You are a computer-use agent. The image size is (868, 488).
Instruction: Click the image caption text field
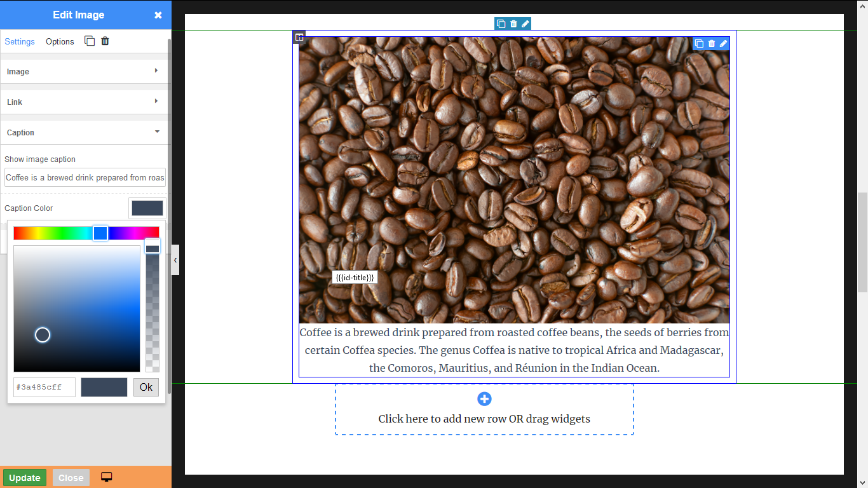point(85,178)
